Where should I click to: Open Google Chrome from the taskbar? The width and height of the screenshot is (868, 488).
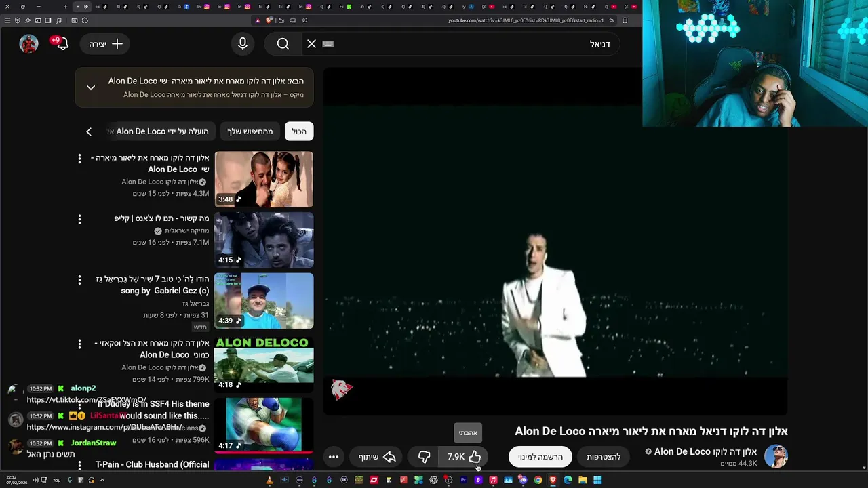tap(538, 480)
